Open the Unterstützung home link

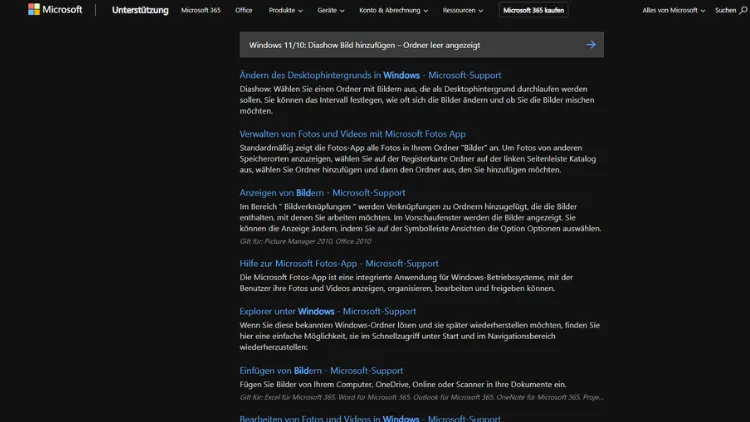[140, 10]
